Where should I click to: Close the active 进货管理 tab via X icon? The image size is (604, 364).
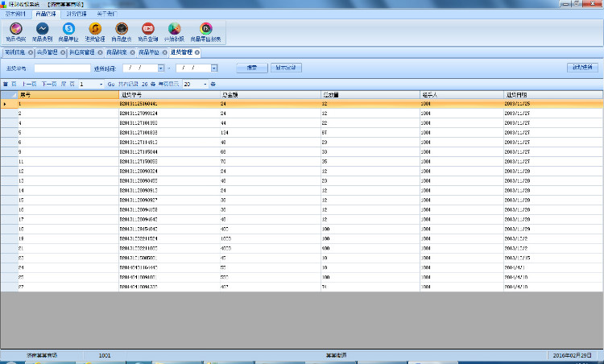(x=197, y=52)
